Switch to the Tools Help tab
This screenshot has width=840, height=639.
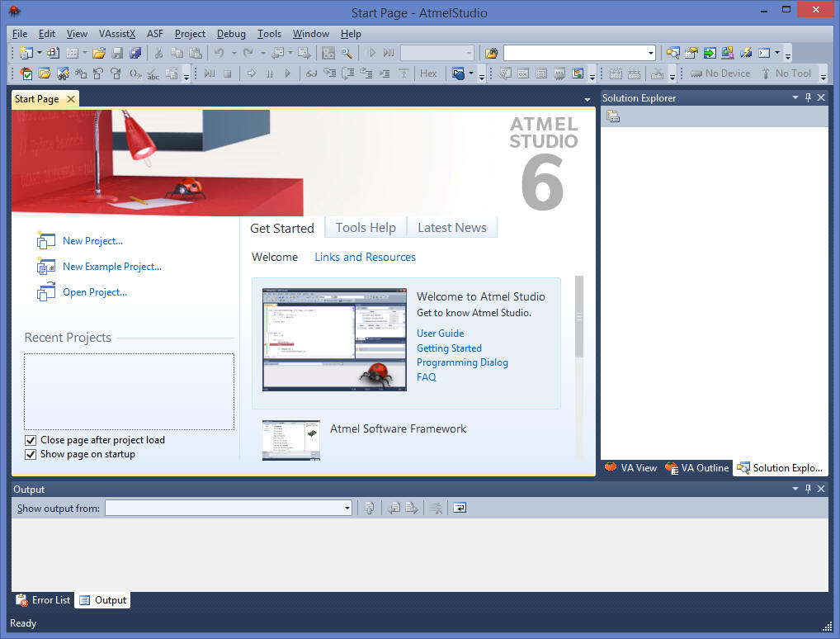tap(366, 228)
